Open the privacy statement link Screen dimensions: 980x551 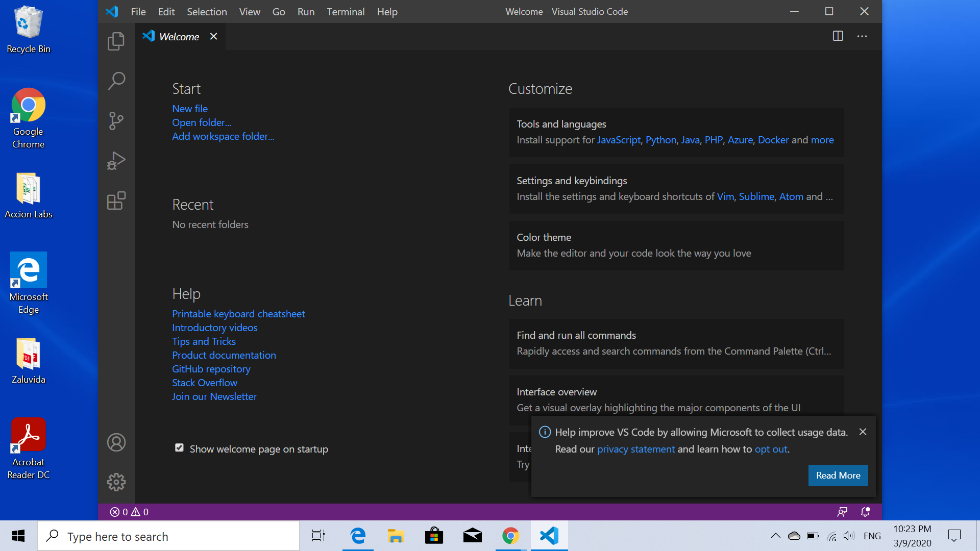[635, 449]
